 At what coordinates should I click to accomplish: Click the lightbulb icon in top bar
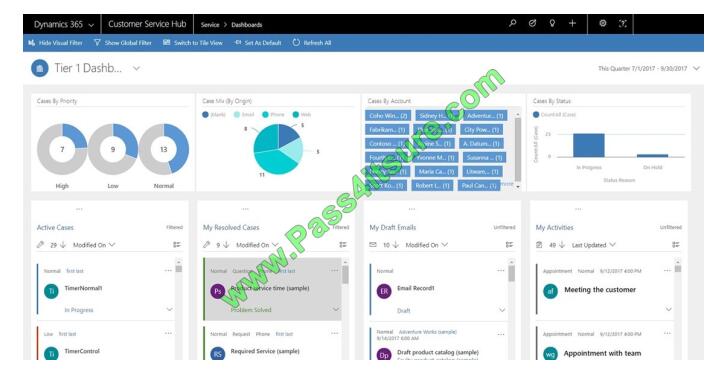[x=552, y=23]
